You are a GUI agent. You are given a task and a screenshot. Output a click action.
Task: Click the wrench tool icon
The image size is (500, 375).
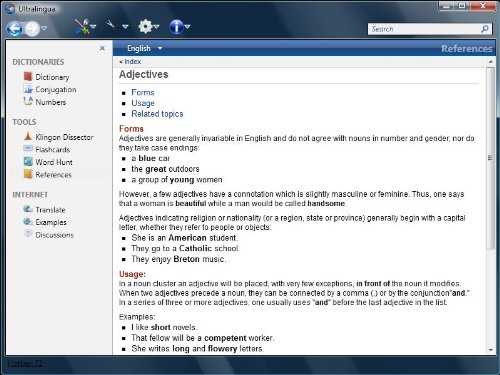111,24
